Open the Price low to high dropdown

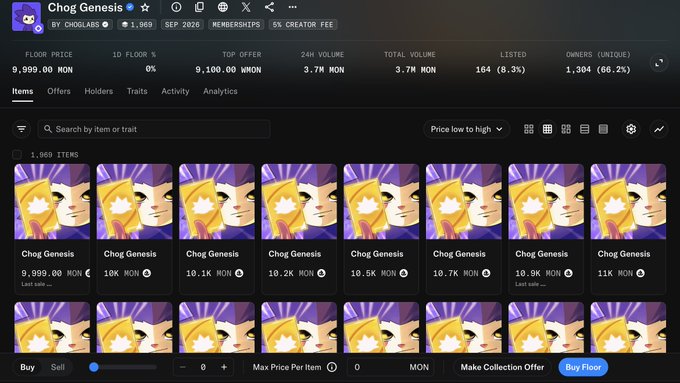(467, 129)
